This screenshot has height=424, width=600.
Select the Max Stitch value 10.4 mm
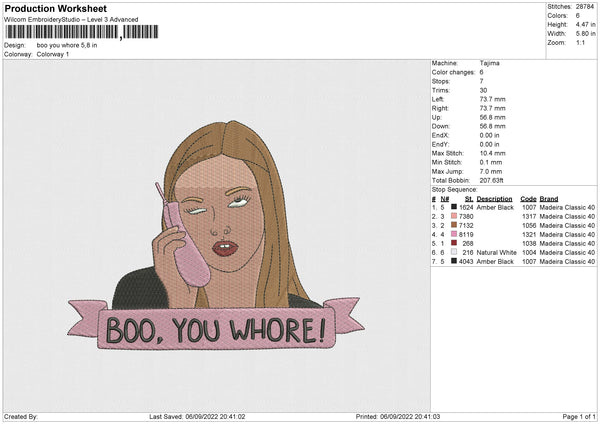pyautogui.click(x=492, y=153)
